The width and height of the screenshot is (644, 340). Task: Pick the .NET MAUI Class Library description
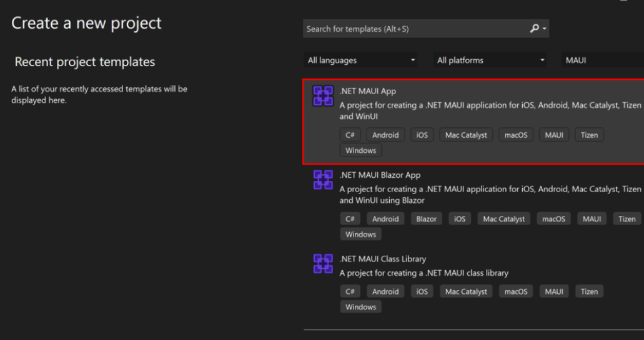(x=424, y=273)
